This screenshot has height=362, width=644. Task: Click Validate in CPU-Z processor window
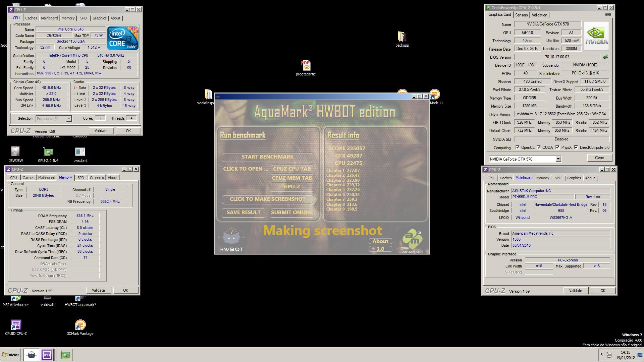[x=101, y=131]
